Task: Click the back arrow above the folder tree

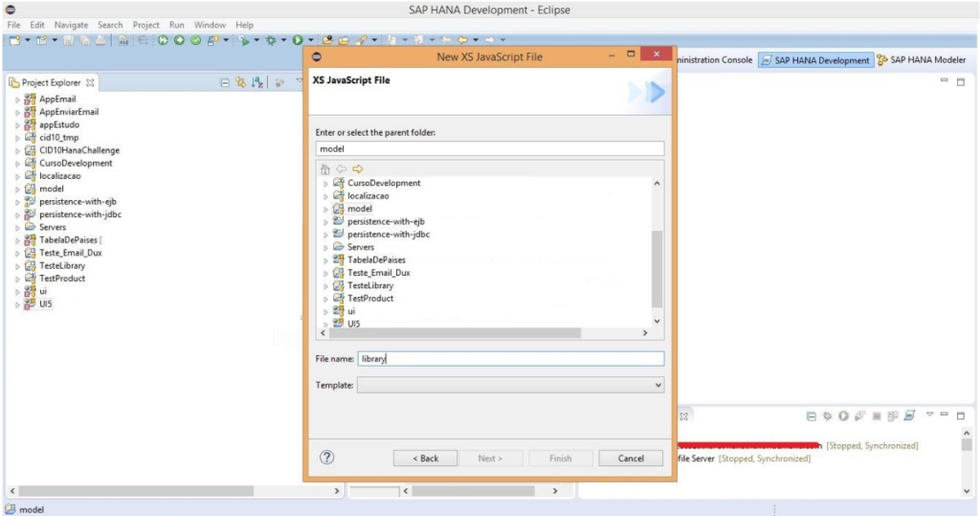Action: [342, 168]
